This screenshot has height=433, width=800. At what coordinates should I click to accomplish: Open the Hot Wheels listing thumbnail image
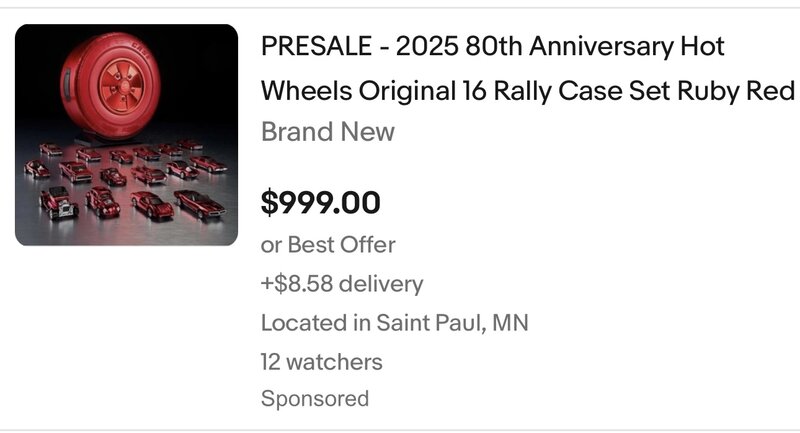tap(126, 135)
